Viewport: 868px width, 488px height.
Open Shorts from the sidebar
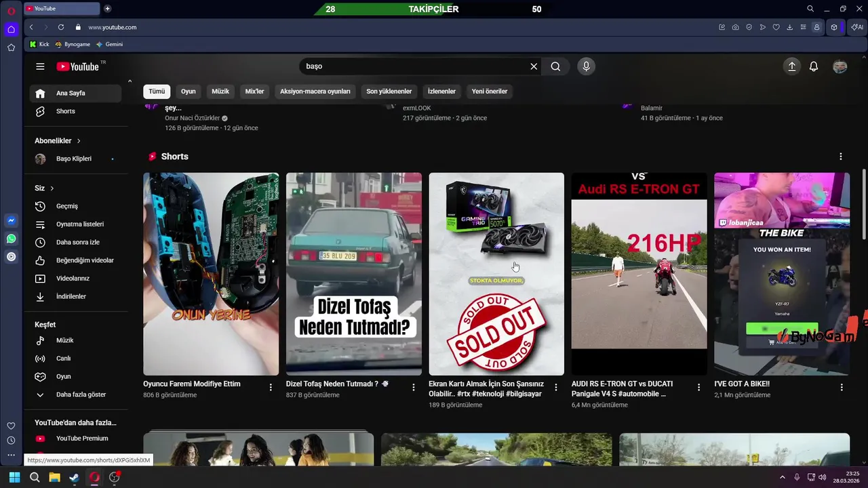[x=75, y=111]
